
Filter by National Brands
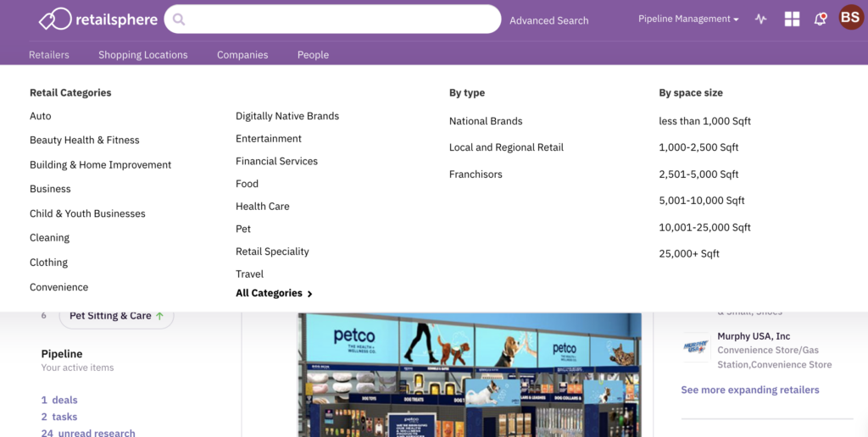[486, 121]
